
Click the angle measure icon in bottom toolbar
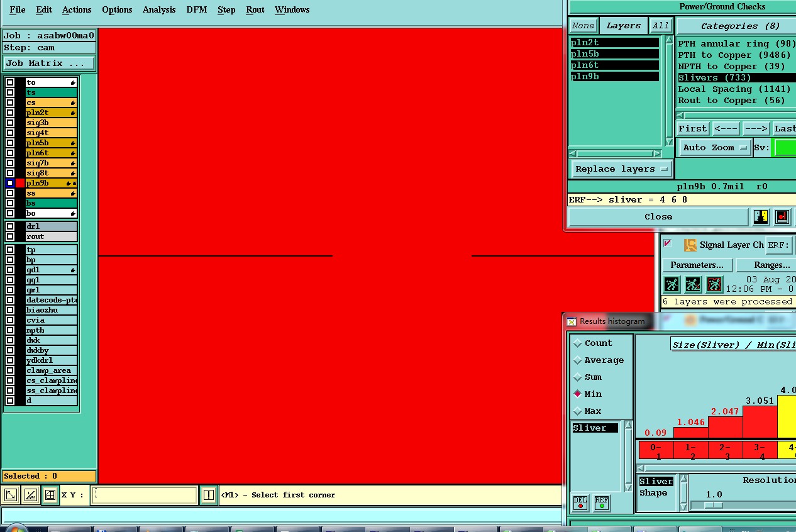(30, 495)
